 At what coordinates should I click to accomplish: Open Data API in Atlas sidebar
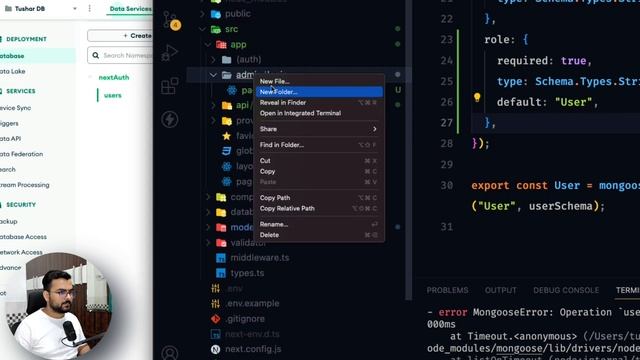(11, 139)
